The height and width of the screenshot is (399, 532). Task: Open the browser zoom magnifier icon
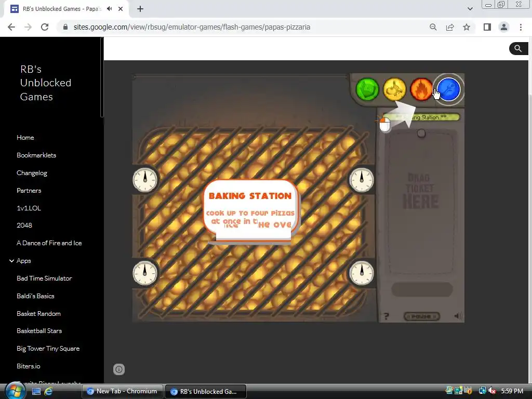[433, 27]
